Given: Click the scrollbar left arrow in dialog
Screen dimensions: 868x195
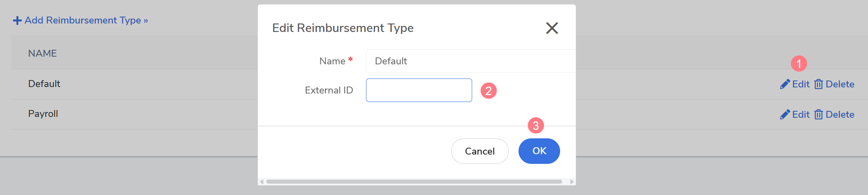Looking at the screenshot, I should point(262,182).
